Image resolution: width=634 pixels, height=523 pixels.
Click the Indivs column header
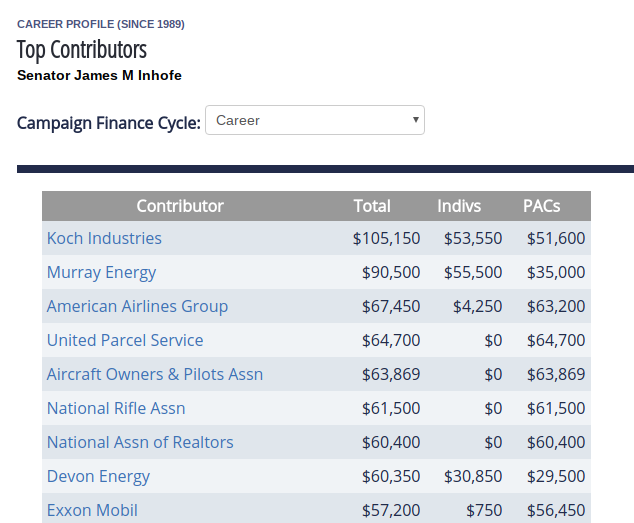[459, 206]
